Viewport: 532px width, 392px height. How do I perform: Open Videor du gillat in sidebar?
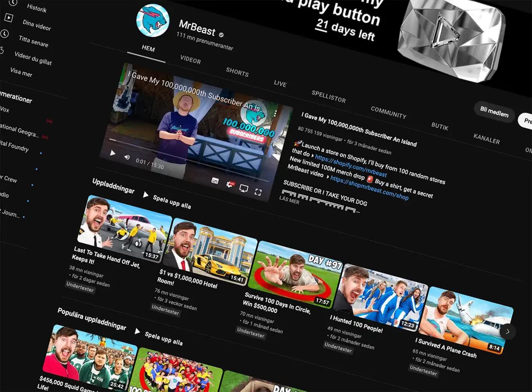coord(33,58)
